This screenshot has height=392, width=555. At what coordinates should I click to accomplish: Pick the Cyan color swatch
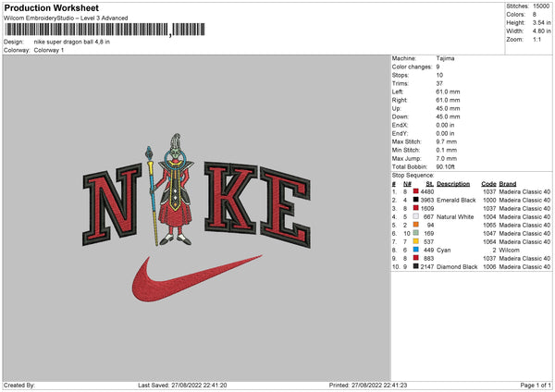tap(416, 250)
